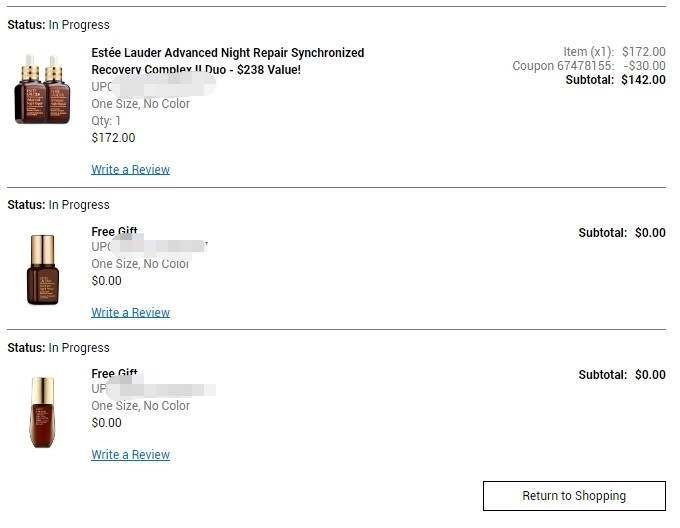
Task: Click the $142.00 subtotal amount
Action: pyautogui.click(x=643, y=80)
